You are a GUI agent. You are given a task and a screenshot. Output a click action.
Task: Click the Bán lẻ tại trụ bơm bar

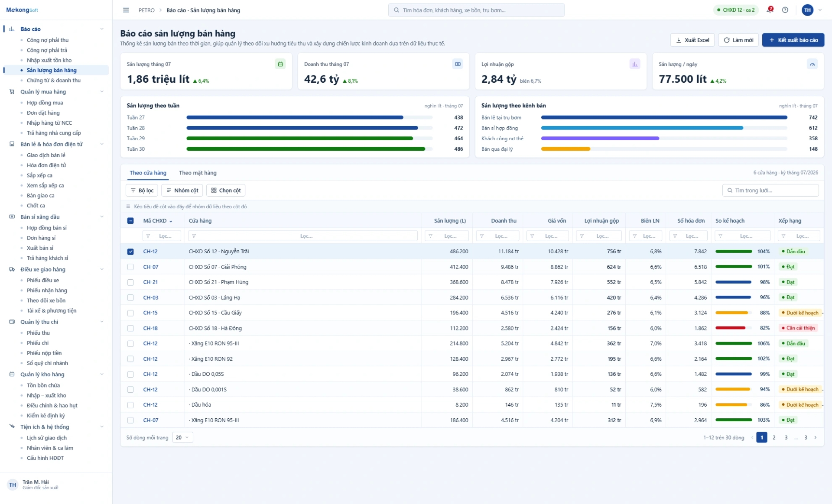[664, 118]
